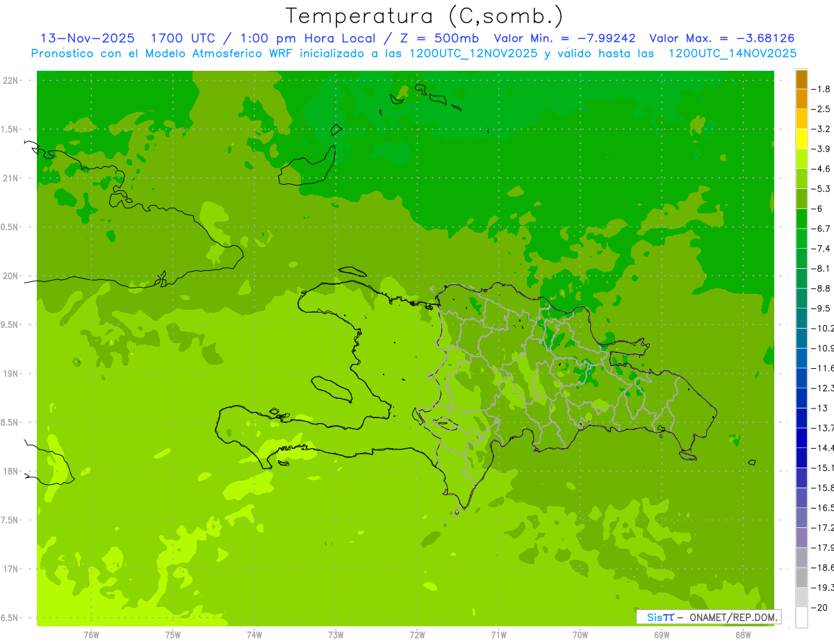Click the "72W" longitude label
The image size is (834, 644).
pos(417,635)
